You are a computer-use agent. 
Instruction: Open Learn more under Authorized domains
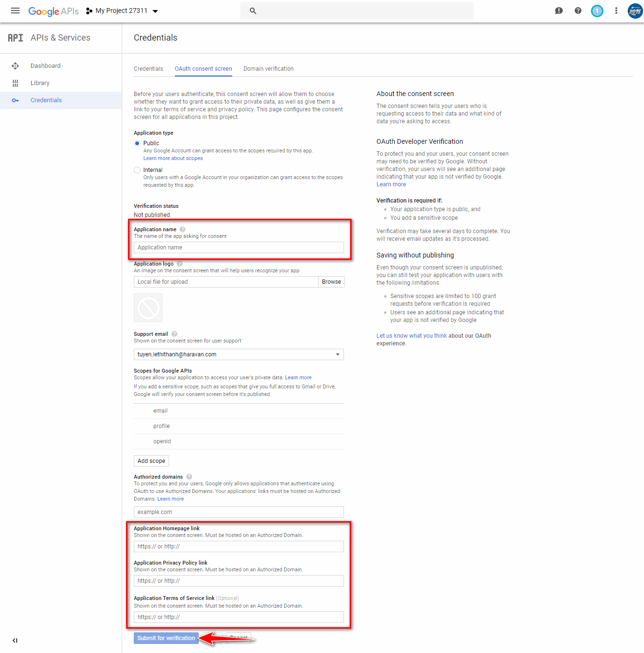171,499
